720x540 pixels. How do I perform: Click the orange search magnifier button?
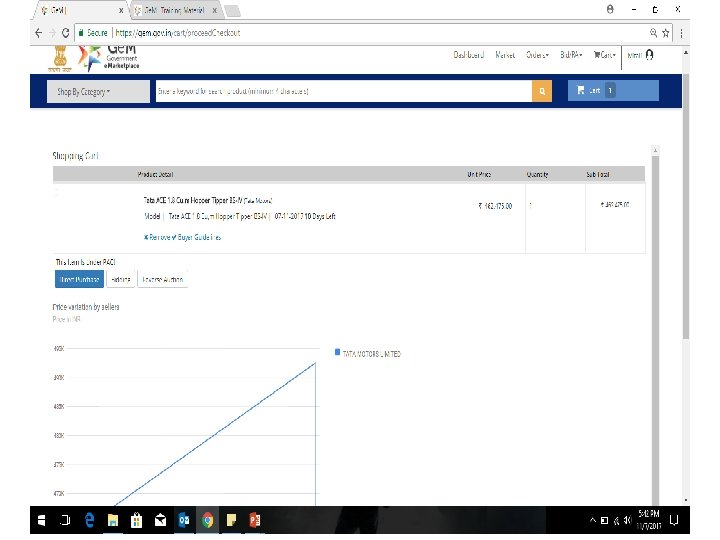tap(542, 91)
